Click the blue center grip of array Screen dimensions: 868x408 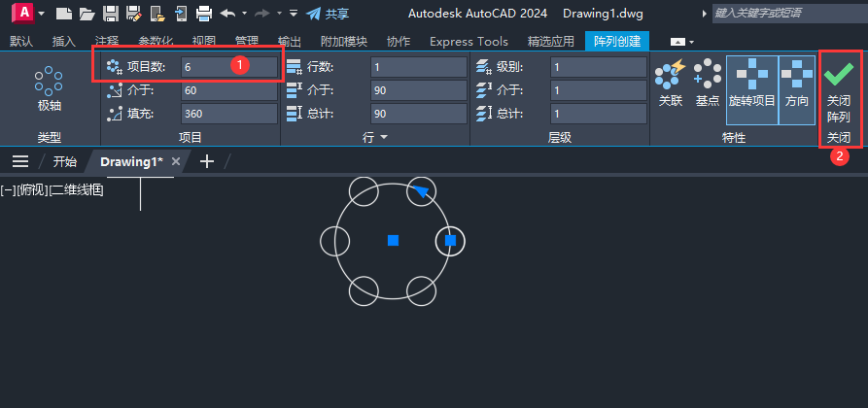click(x=393, y=240)
